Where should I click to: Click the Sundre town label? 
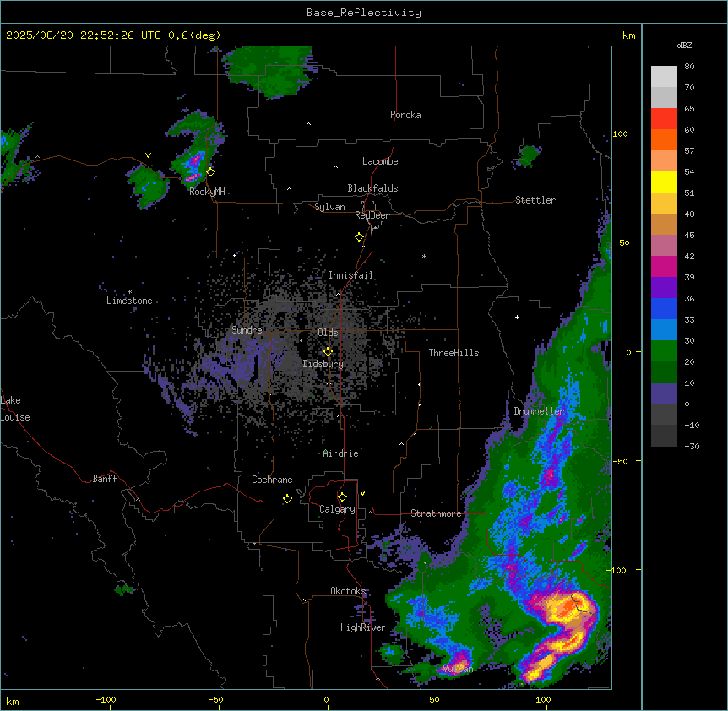point(247,330)
